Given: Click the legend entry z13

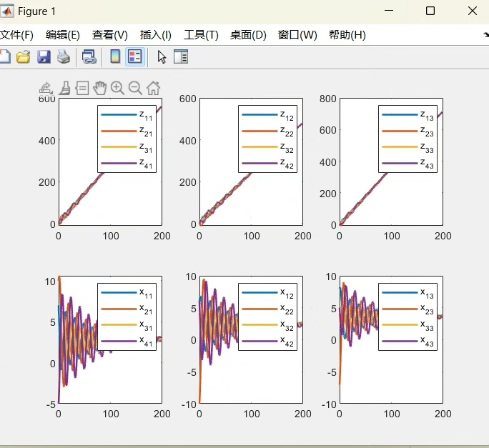Looking at the screenshot, I should (427, 115).
